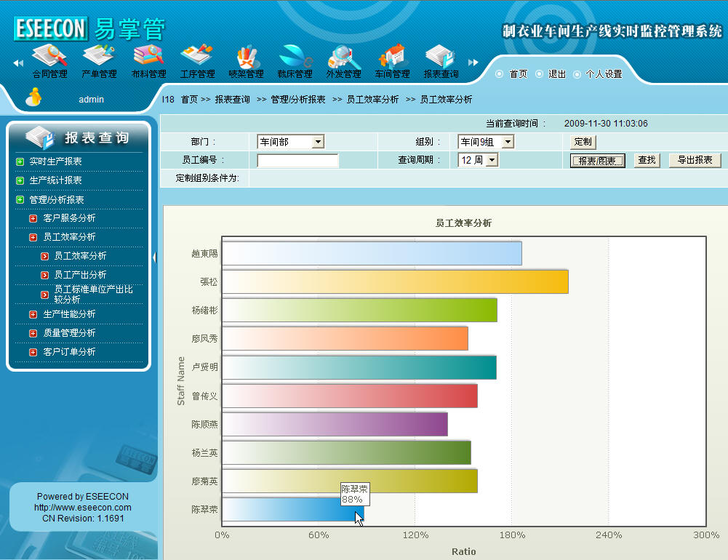The image size is (728, 560).
Task: Open 布料管理 module icon
Action: pyautogui.click(x=148, y=57)
